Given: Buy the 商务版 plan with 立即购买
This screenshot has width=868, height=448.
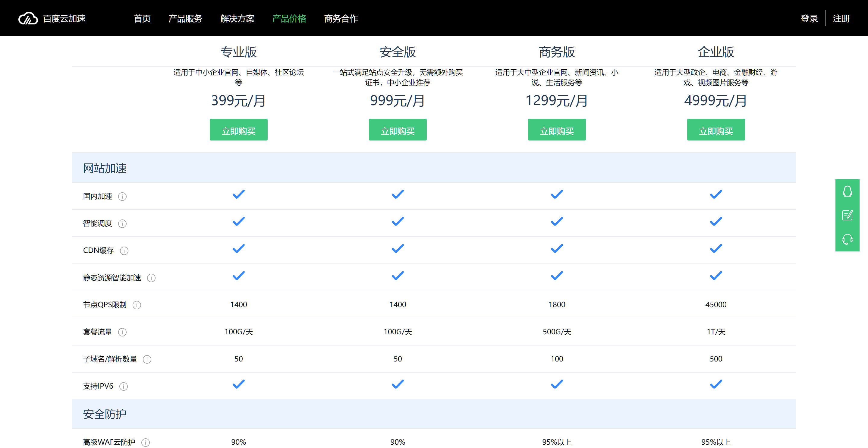Looking at the screenshot, I should (x=557, y=130).
